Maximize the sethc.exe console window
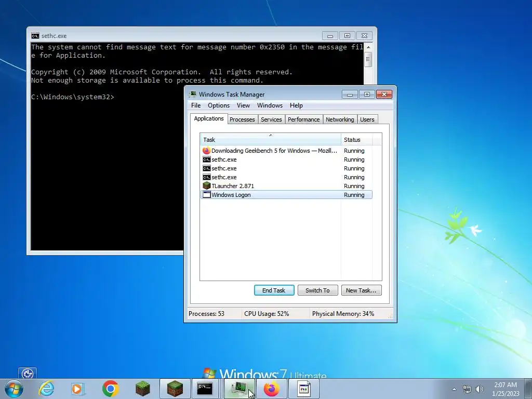Screen dimensions: 532x399 [347, 36]
